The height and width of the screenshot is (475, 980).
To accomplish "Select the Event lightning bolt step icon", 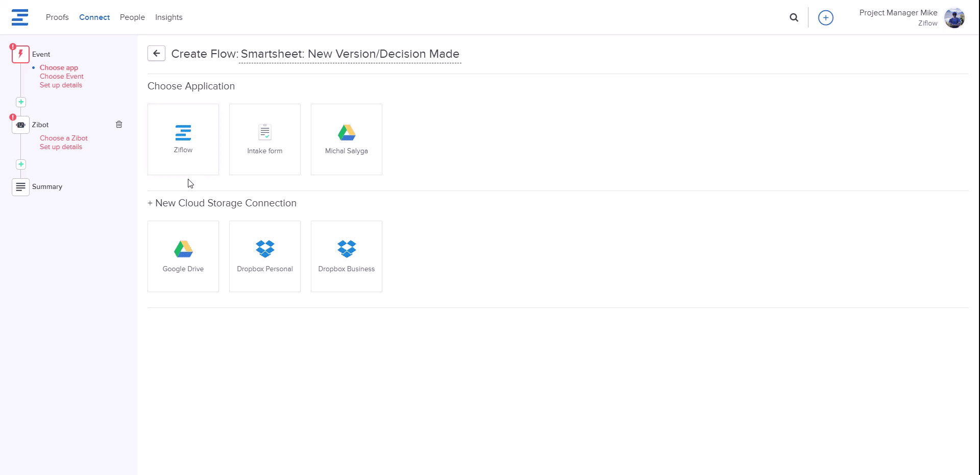I will pos(20,54).
